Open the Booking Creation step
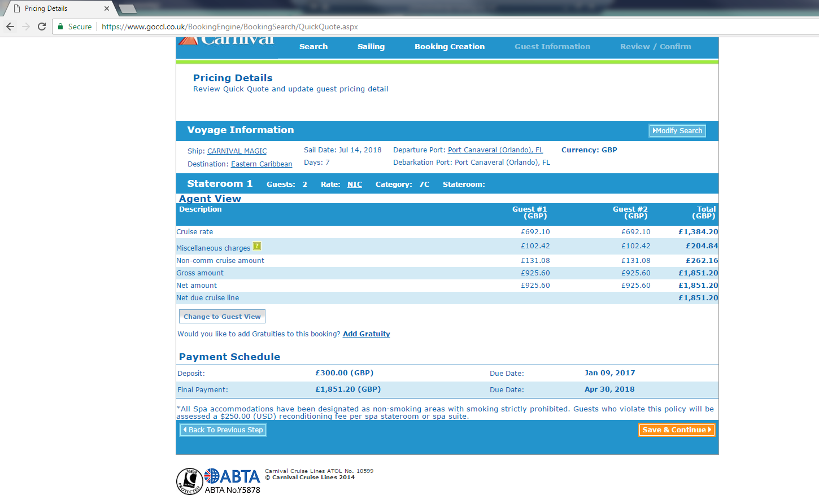Screen dimensions: 819x504 pyautogui.click(x=450, y=47)
